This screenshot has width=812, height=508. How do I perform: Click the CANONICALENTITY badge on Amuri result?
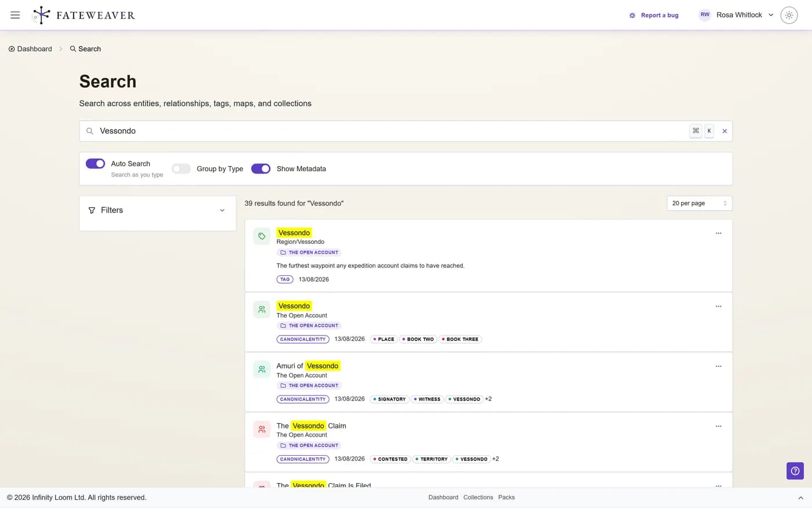(303, 399)
